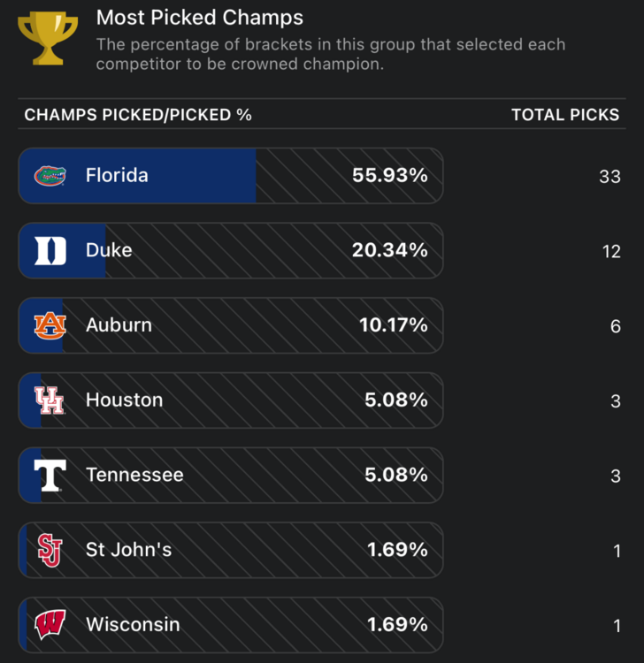Click the Tennessee T logo
This screenshot has width=644, height=663.
point(50,475)
